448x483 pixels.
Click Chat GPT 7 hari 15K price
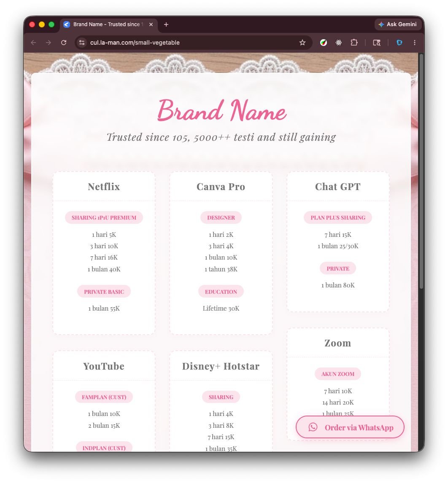(337, 235)
